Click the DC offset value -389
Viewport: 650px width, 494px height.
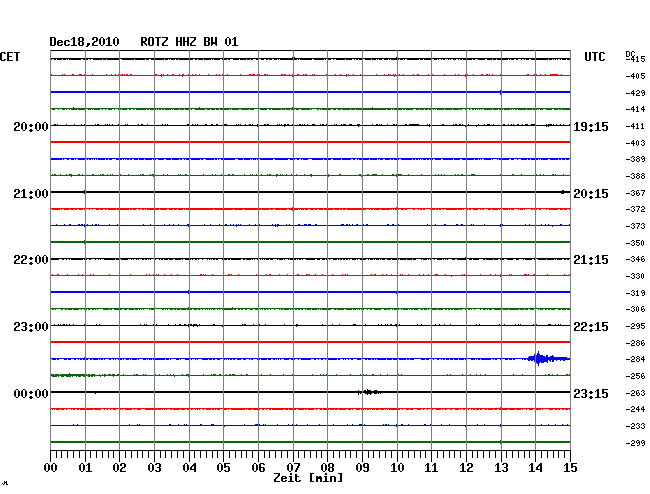click(635, 159)
